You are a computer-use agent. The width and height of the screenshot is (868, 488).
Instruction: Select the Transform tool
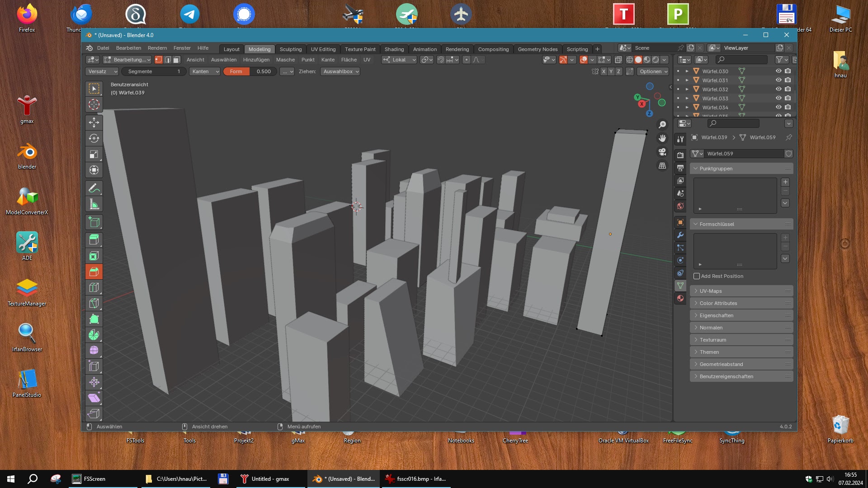coord(94,170)
